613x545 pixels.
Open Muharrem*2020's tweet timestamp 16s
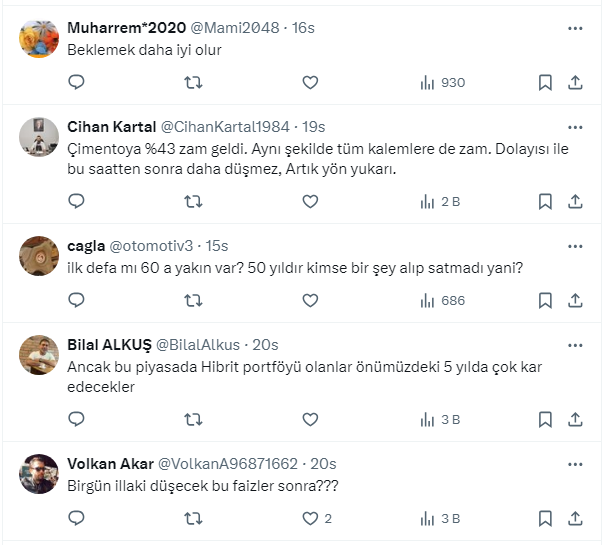302,27
